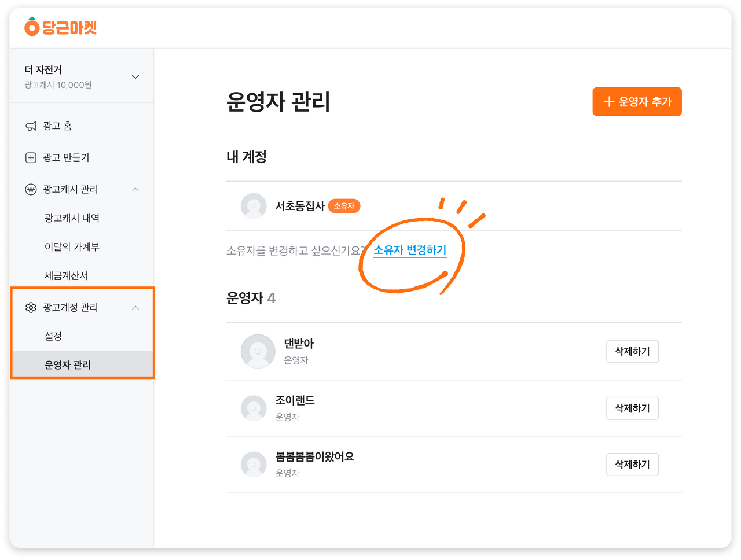Click the 당근마켓 carrot logo

[x=60, y=27]
